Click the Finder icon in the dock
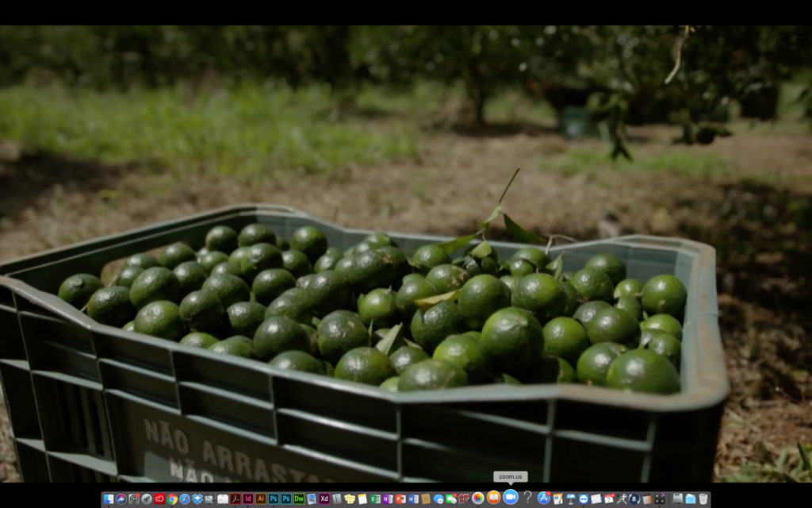 click(x=109, y=498)
